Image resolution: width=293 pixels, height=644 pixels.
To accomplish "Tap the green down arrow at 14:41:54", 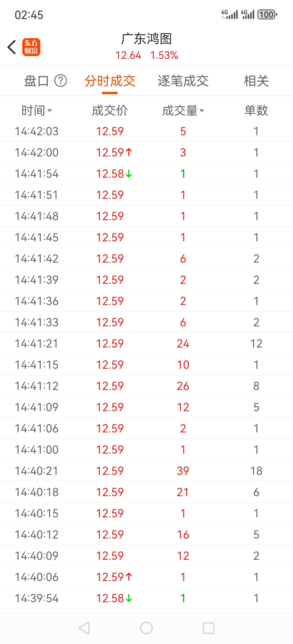I will pos(129,173).
